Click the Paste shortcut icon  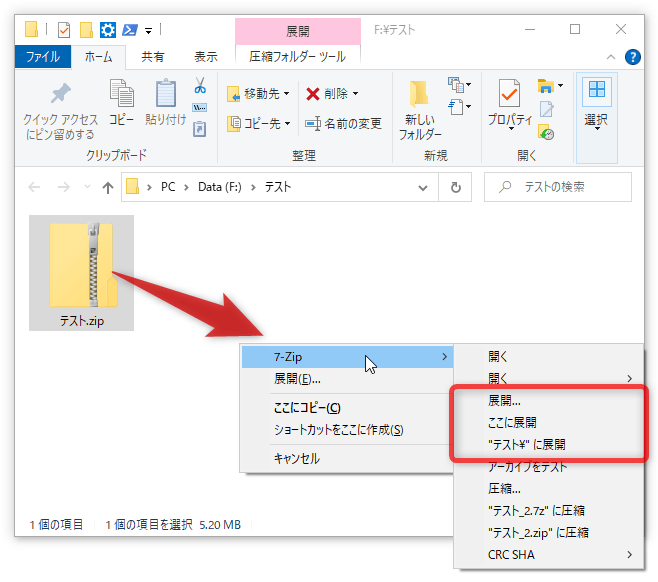(199, 129)
